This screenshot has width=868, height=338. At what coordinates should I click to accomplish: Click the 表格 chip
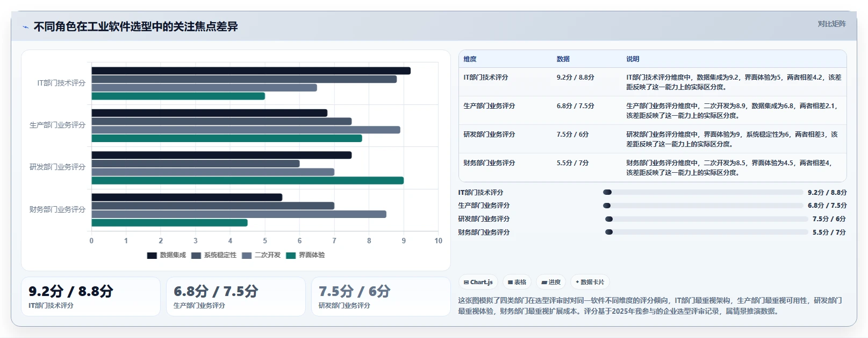(517, 282)
